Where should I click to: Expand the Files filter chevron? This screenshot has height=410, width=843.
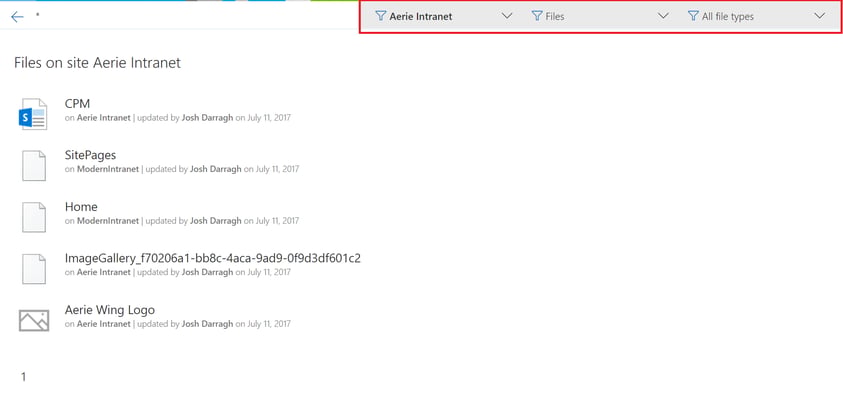pos(663,16)
